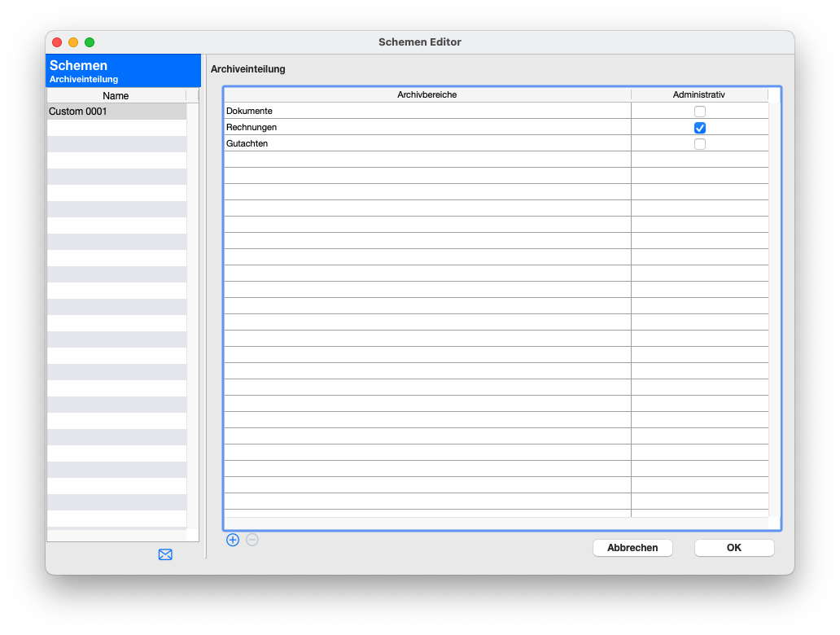Enable the Administrativ checkbox for Dokumente
Viewport: 840px width, 635px height.
point(700,112)
